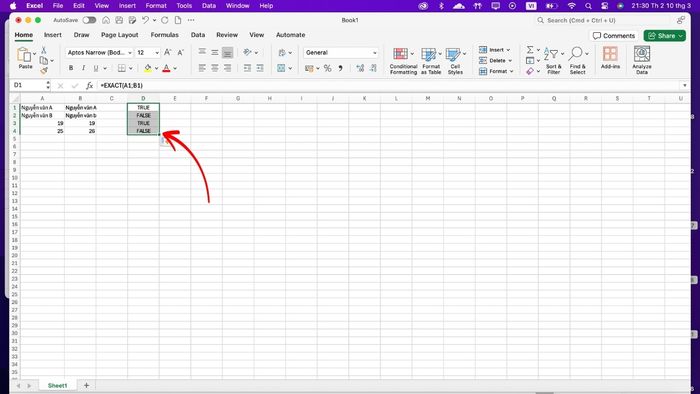Select cell A2 containing Nguyễn văn B
Viewport: 700px width, 394px height.
42,115
